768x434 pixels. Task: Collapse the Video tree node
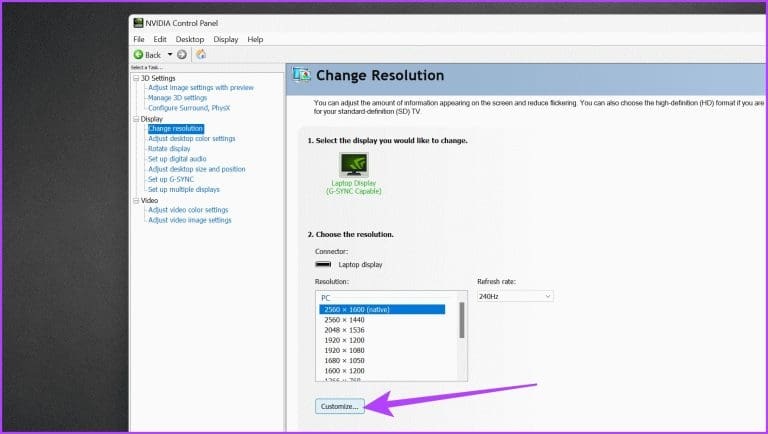[x=136, y=200]
